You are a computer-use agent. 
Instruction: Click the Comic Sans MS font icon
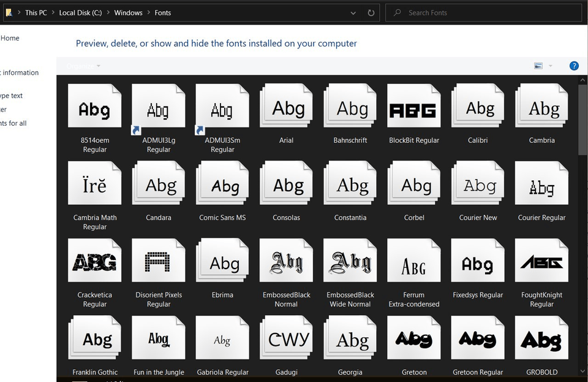click(223, 186)
